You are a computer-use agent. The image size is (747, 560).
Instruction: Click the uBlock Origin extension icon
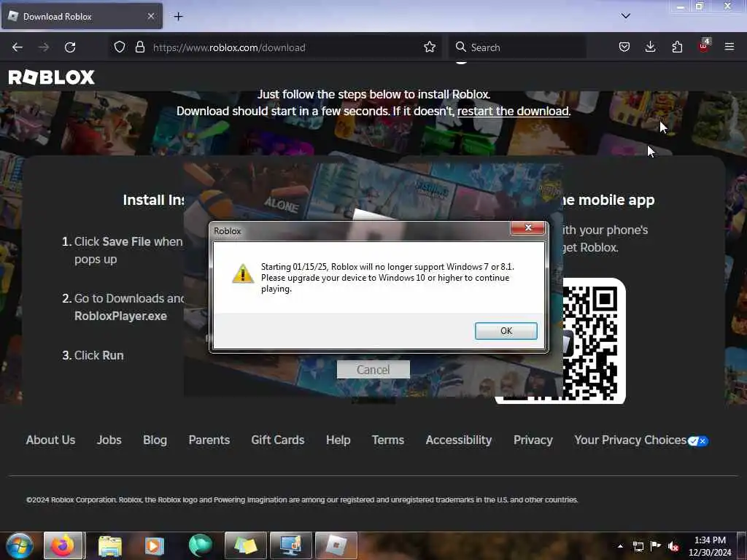704,46
